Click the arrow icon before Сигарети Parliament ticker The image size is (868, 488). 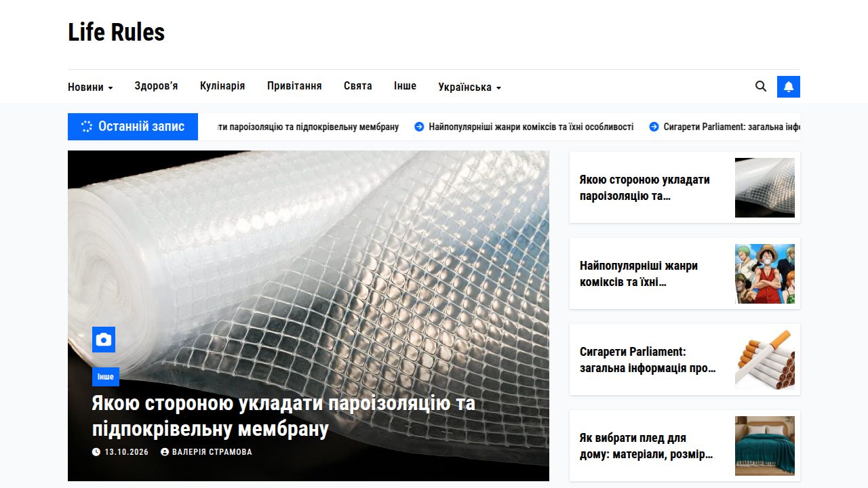[654, 127]
